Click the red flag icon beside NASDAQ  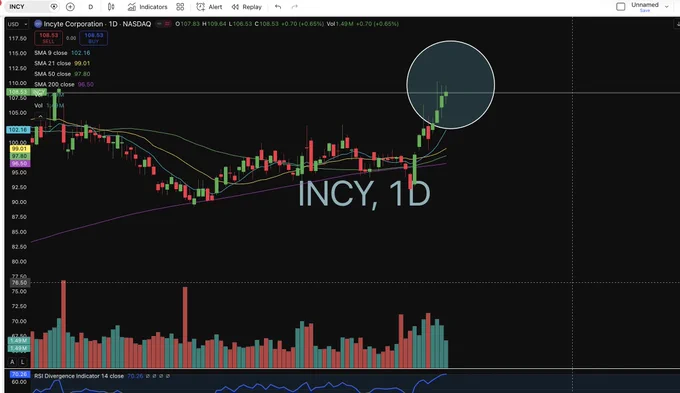pyautogui.click(x=167, y=24)
